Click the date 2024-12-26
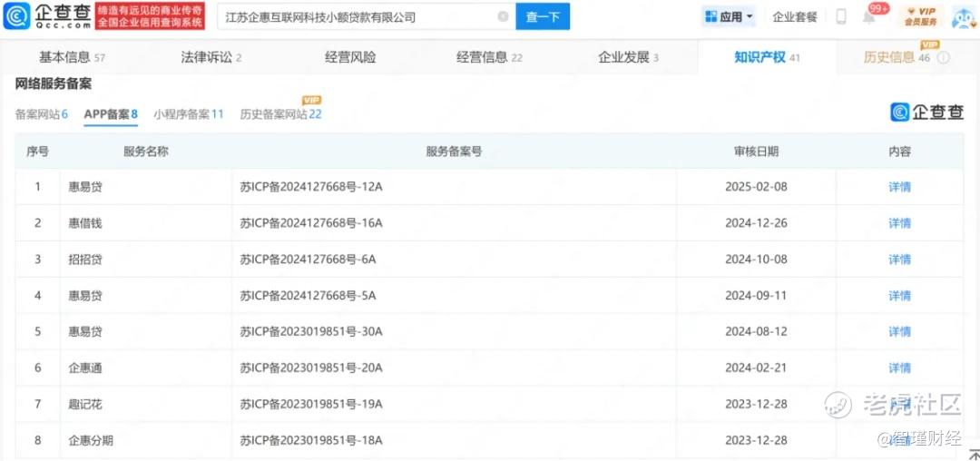This screenshot has height=461, width=980. click(756, 223)
